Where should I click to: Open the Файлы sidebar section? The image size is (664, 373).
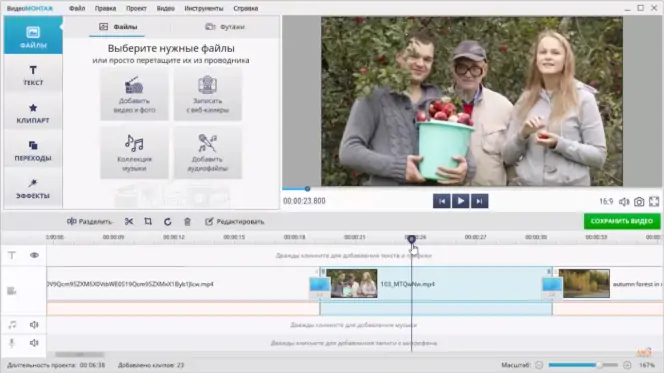[x=33, y=36]
